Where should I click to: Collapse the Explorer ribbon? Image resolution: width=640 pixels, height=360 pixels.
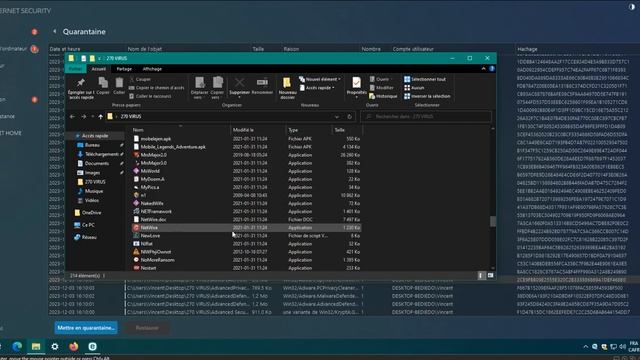(x=484, y=69)
